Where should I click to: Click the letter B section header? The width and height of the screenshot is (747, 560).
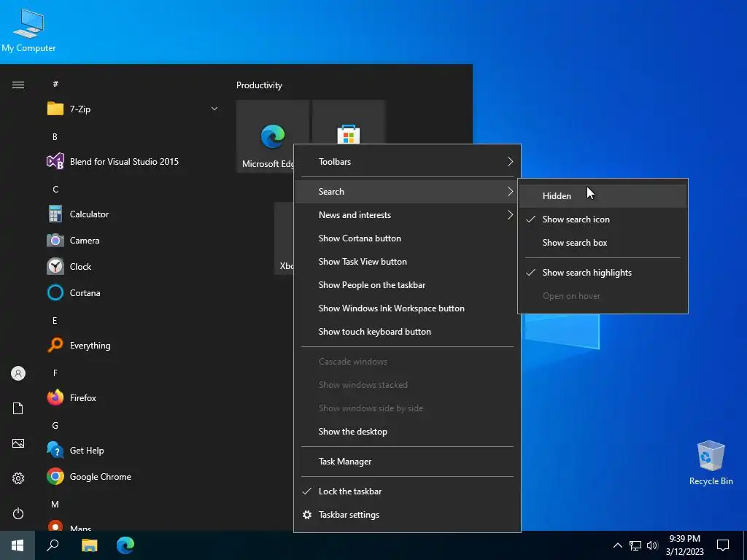point(55,137)
